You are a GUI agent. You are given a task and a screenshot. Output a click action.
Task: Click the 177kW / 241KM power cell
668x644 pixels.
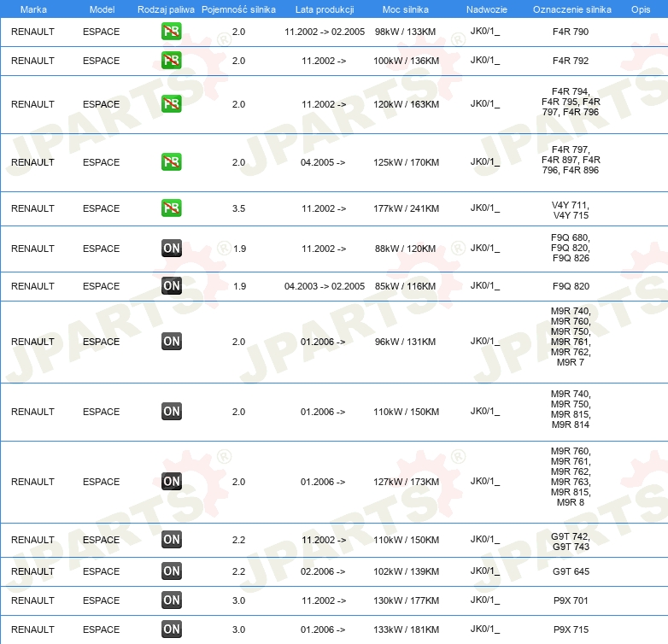pos(406,208)
